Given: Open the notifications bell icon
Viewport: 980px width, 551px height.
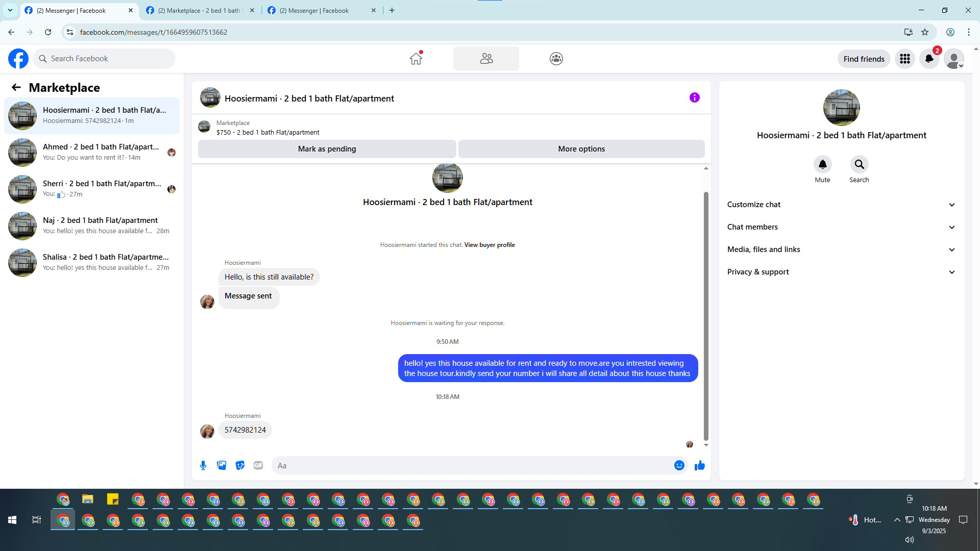Looking at the screenshot, I should pos(929,59).
